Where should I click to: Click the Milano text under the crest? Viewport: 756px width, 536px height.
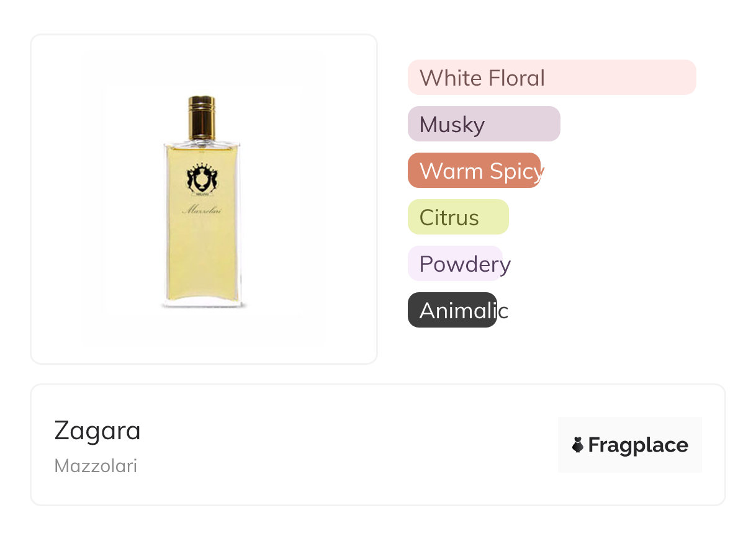pyautogui.click(x=201, y=192)
